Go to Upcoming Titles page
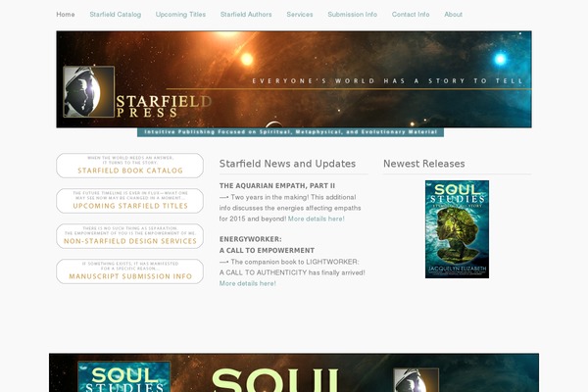The image size is (588, 392). [x=180, y=15]
